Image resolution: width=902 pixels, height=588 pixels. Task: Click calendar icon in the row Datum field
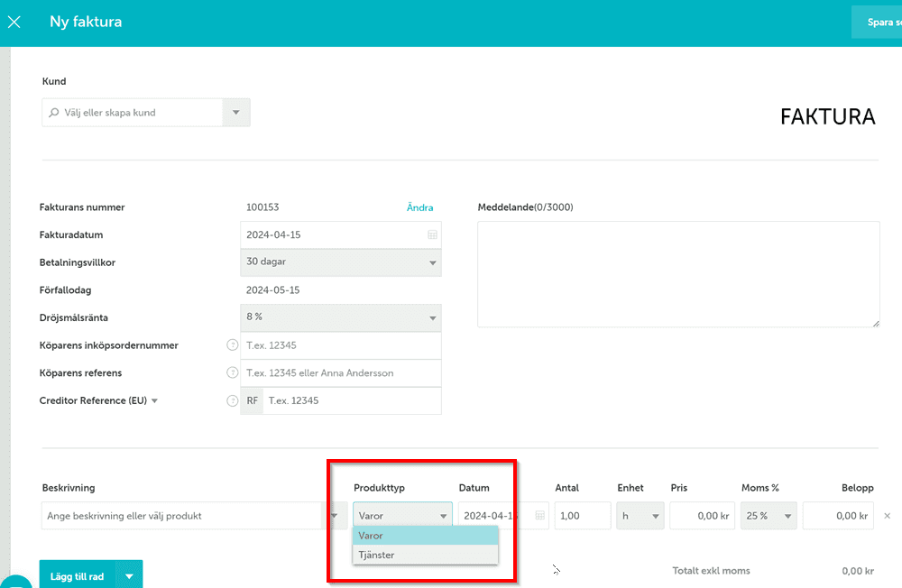539,516
